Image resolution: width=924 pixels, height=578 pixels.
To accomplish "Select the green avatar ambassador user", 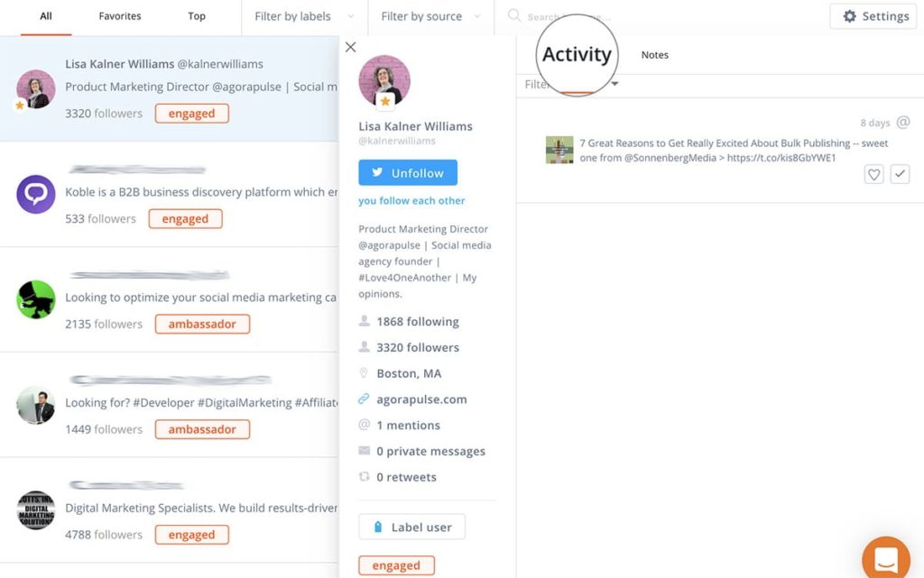I will click(36, 299).
